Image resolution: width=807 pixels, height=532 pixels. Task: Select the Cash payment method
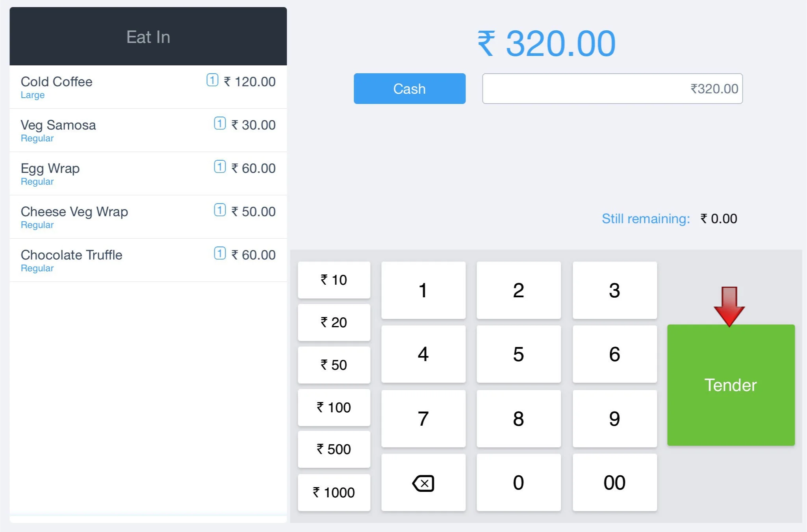(410, 89)
